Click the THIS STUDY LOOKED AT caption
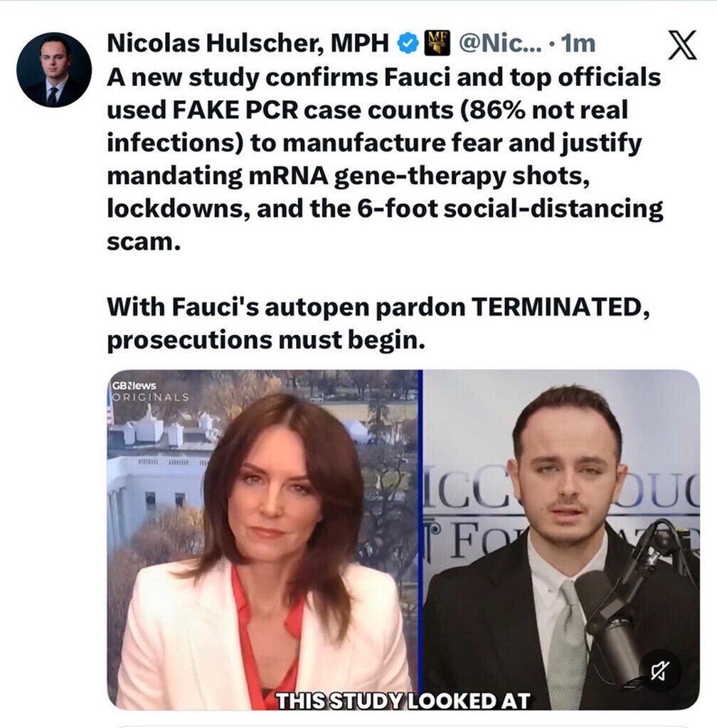The width and height of the screenshot is (717, 728). [x=403, y=700]
